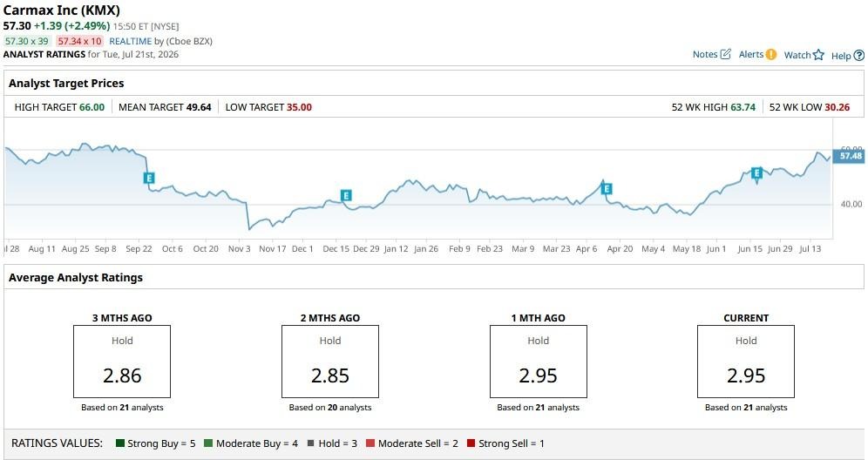Image resolution: width=868 pixels, height=460 pixels.
Task: Click the Jan 12 date axis label
Action: (x=396, y=248)
